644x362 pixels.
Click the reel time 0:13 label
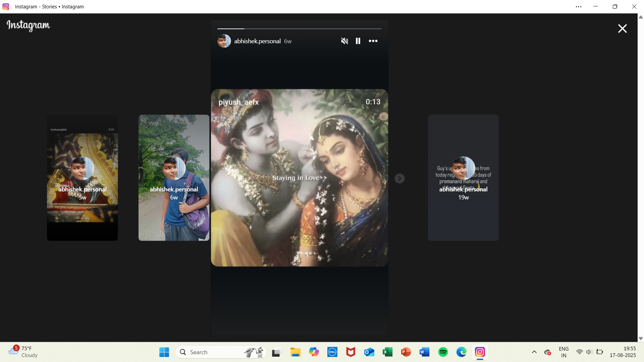coord(373,102)
